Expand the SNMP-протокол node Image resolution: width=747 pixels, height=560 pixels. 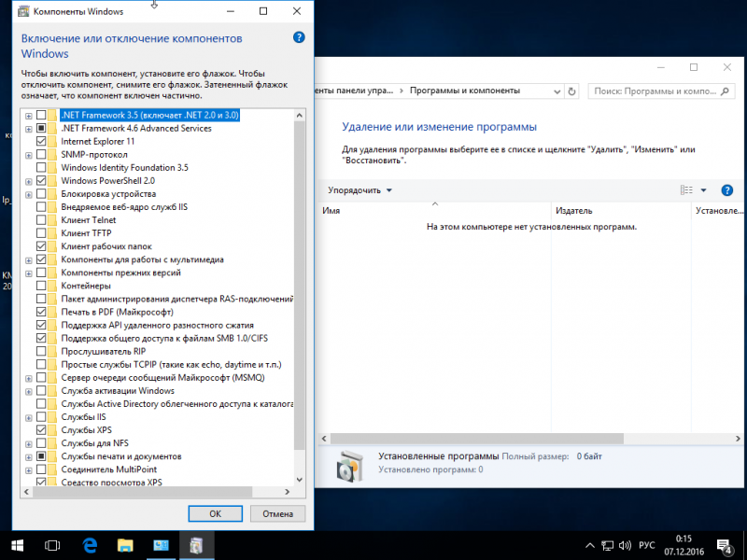tap(29, 155)
